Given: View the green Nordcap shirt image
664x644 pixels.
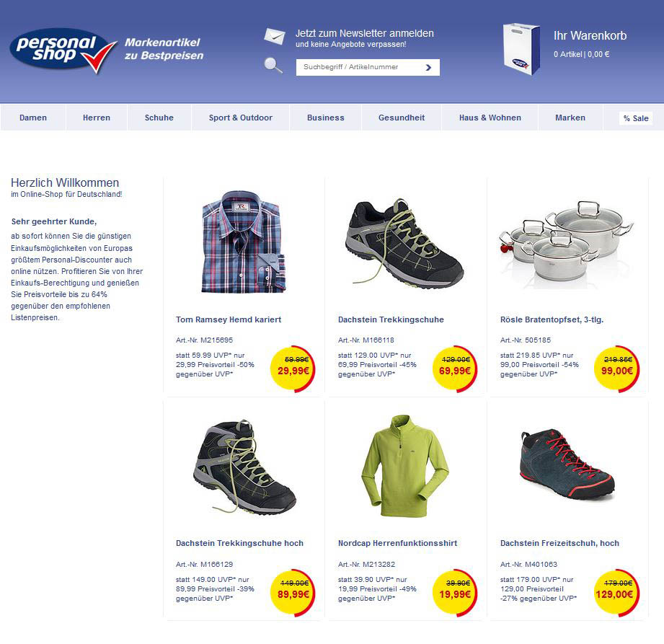Looking at the screenshot, I should pos(405,466).
